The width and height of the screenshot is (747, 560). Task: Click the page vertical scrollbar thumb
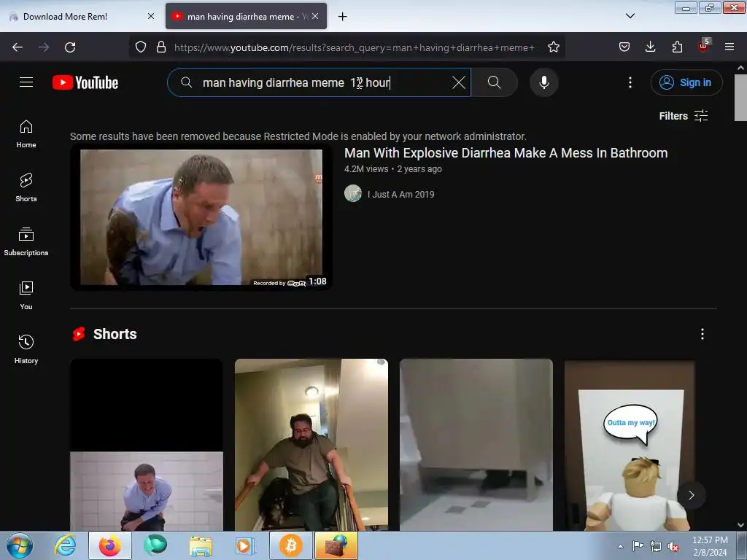(x=740, y=98)
